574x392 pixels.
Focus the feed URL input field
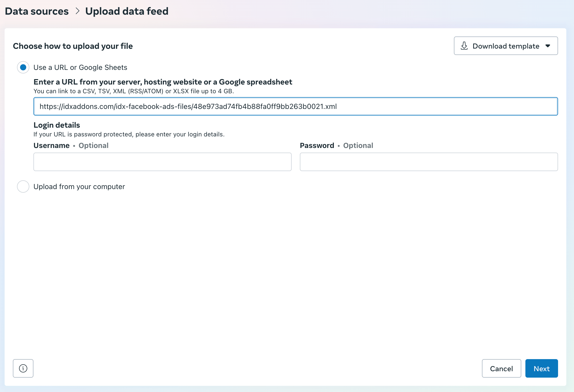(x=295, y=106)
